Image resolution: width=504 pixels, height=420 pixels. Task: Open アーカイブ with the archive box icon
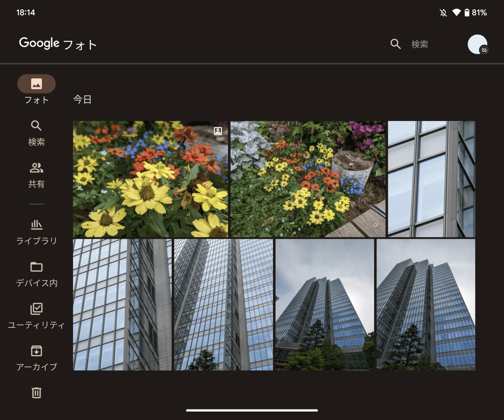(x=36, y=351)
